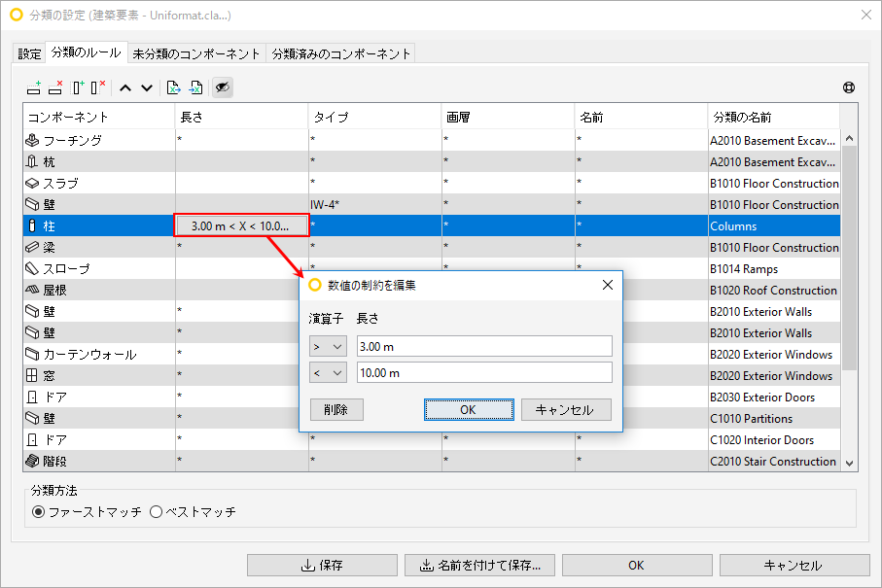Click the 10.00 m value field
The height and width of the screenshot is (588, 882).
[484, 372]
